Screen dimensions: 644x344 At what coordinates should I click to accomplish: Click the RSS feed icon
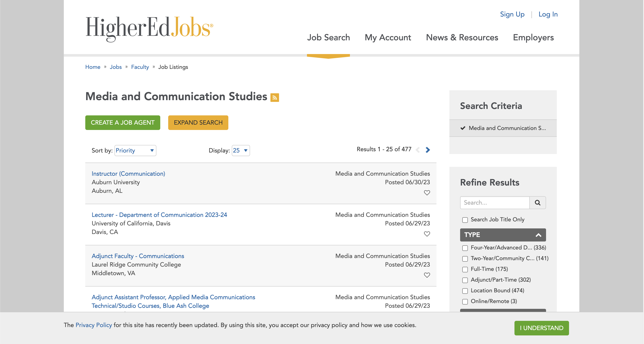(275, 97)
